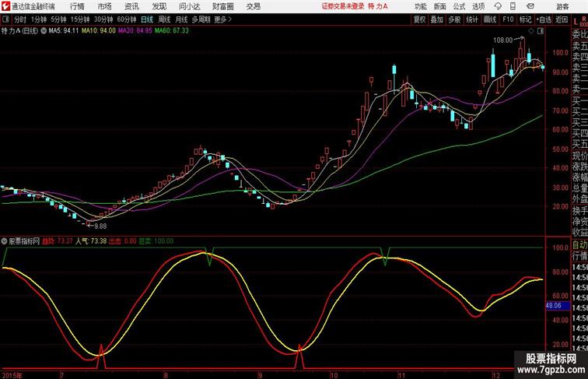Image resolution: width=588 pixels, height=379 pixels.
Task: Switch to 月线 monthly period tab
Action: [181, 19]
